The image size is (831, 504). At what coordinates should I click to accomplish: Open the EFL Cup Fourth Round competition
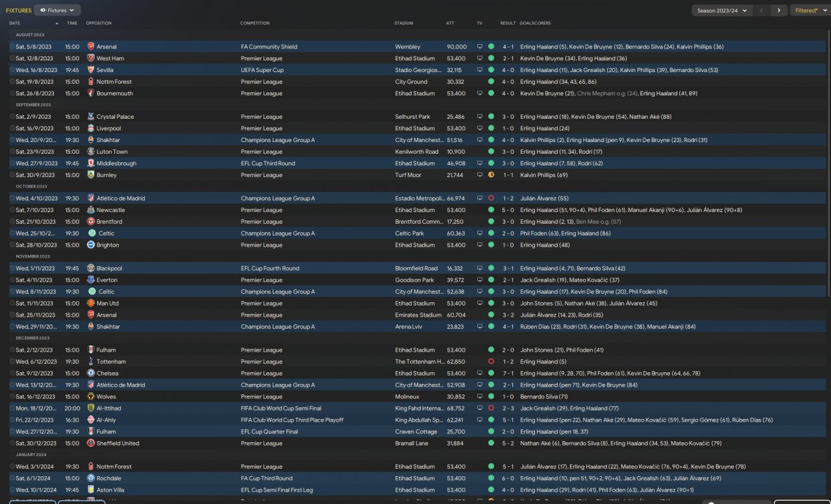point(270,269)
